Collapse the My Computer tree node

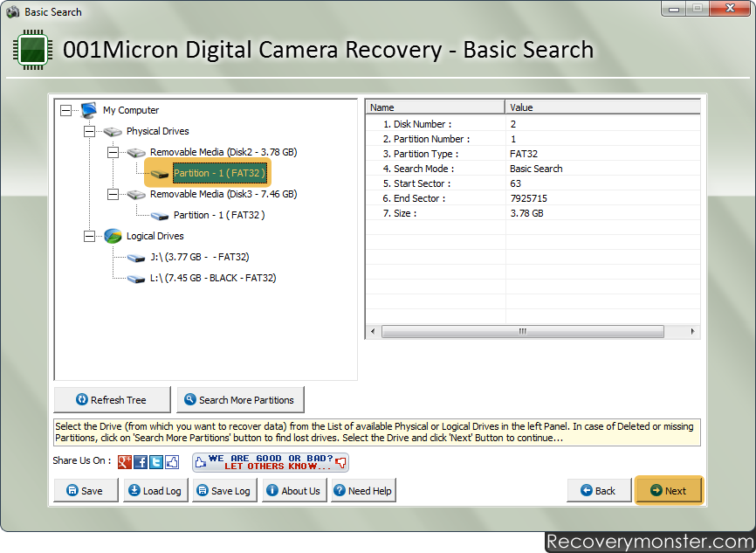tap(66, 110)
